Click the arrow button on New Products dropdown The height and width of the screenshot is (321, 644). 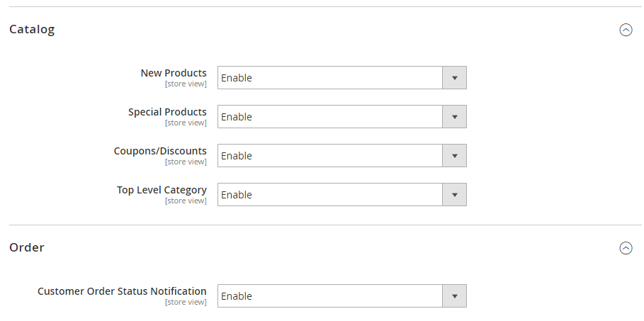click(x=454, y=78)
